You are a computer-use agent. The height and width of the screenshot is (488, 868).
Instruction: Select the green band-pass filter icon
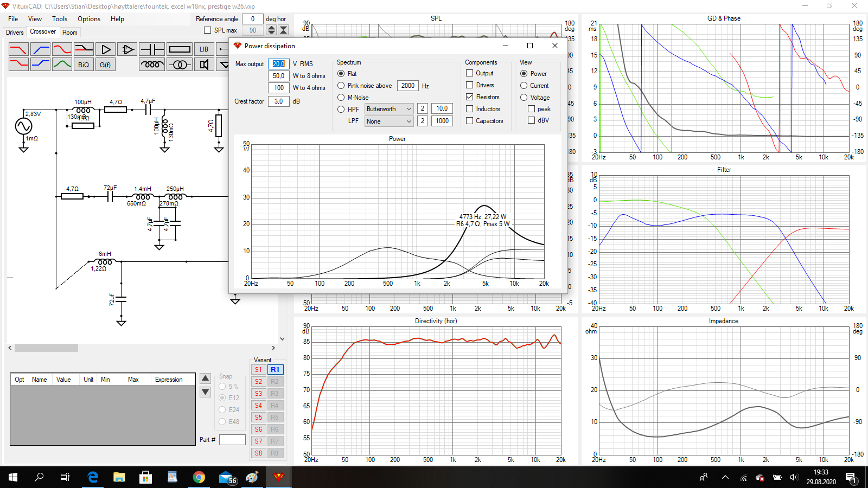62,65
